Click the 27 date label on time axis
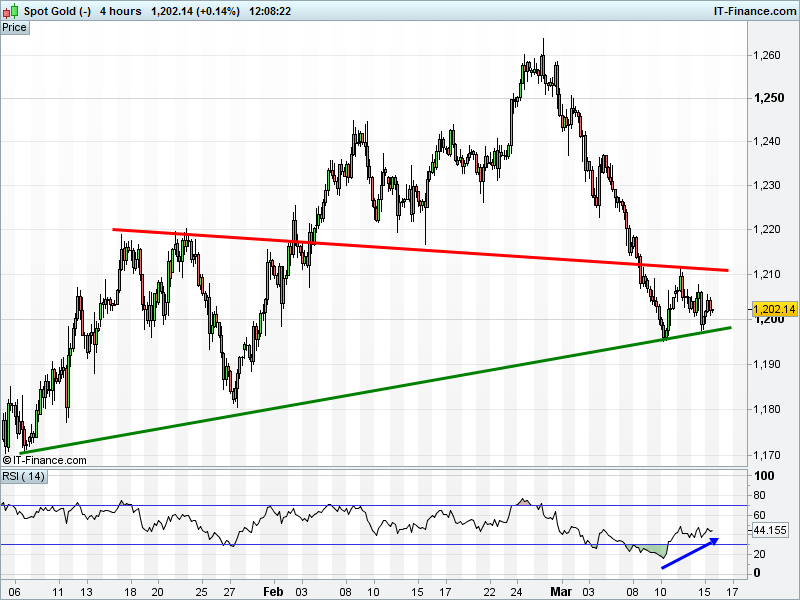Screen dimensions: 800x600 (229, 592)
